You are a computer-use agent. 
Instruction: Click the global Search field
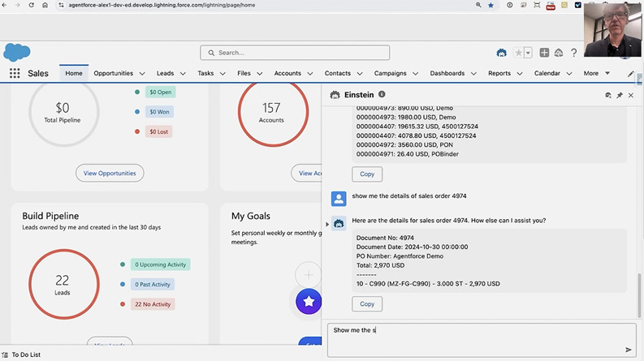point(295,53)
